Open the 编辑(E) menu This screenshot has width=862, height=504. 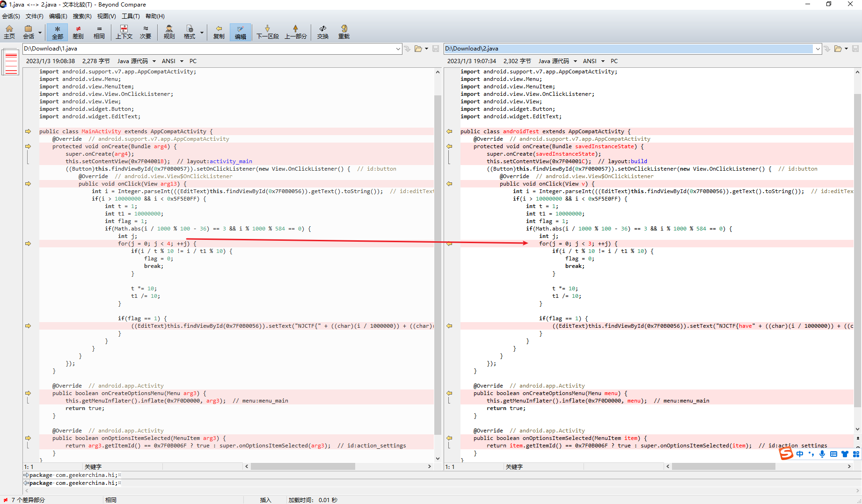58,16
